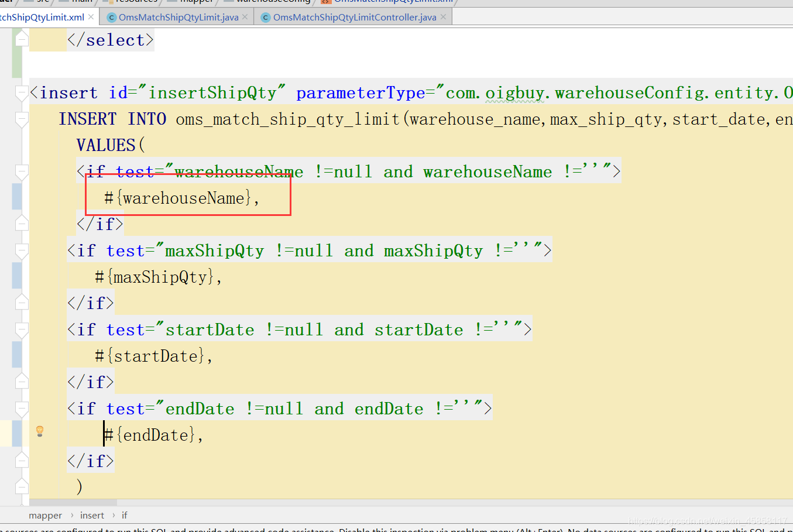Click fold end marker after #{warehouseName}
The image size is (793, 532).
[22, 224]
